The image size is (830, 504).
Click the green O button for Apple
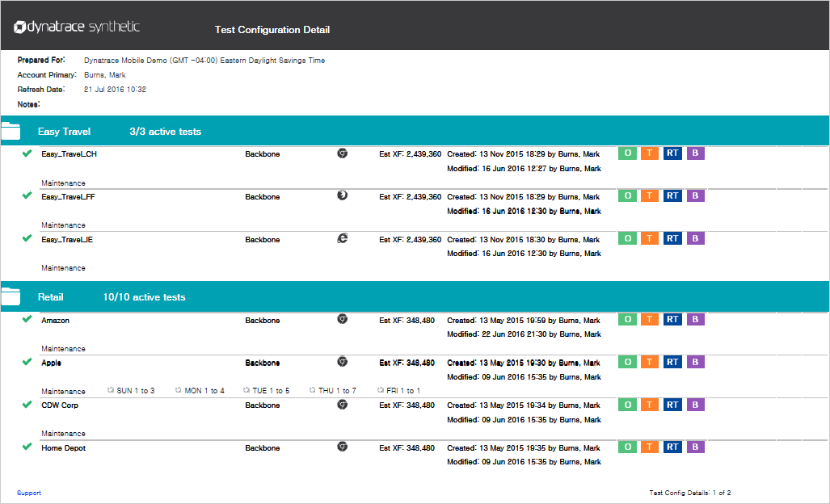click(627, 363)
